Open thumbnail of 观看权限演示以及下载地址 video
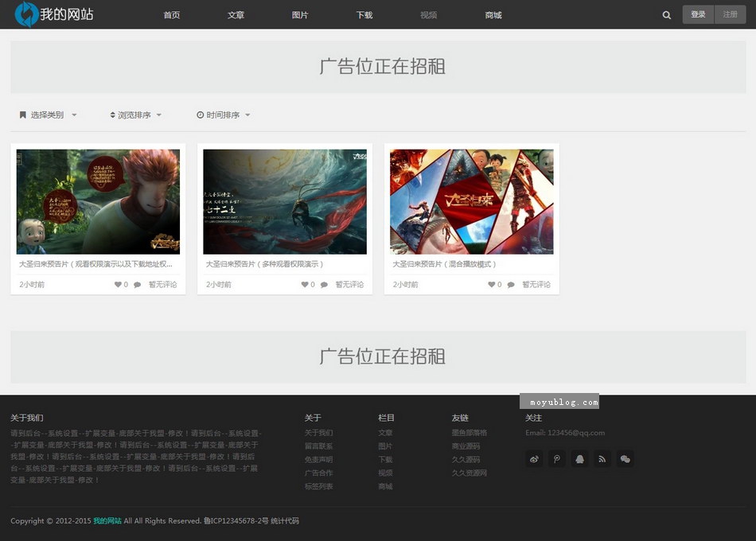The width and height of the screenshot is (756, 541). pyautogui.click(x=98, y=201)
